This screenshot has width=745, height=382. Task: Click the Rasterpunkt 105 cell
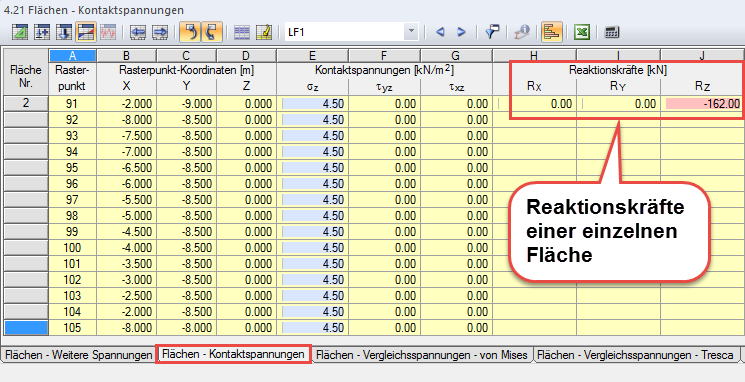[x=72, y=328]
